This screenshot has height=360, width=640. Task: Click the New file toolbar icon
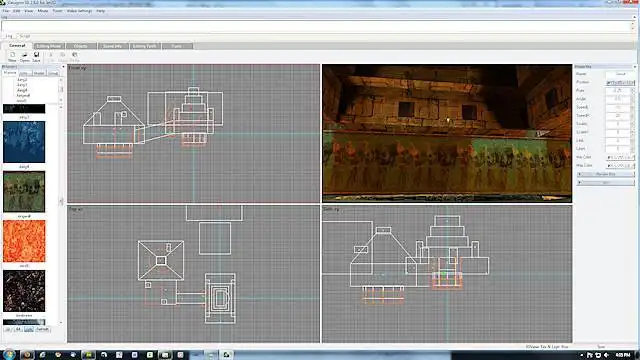tap(12, 57)
